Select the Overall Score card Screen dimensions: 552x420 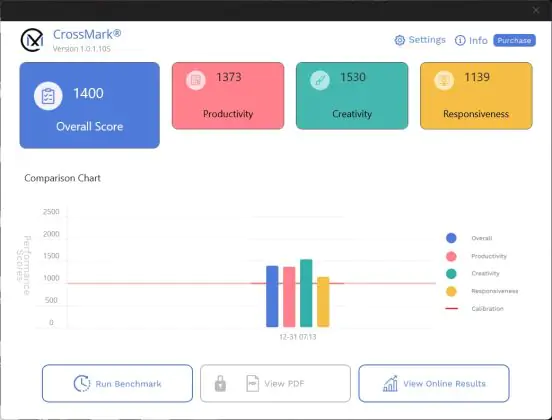[89, 105]
